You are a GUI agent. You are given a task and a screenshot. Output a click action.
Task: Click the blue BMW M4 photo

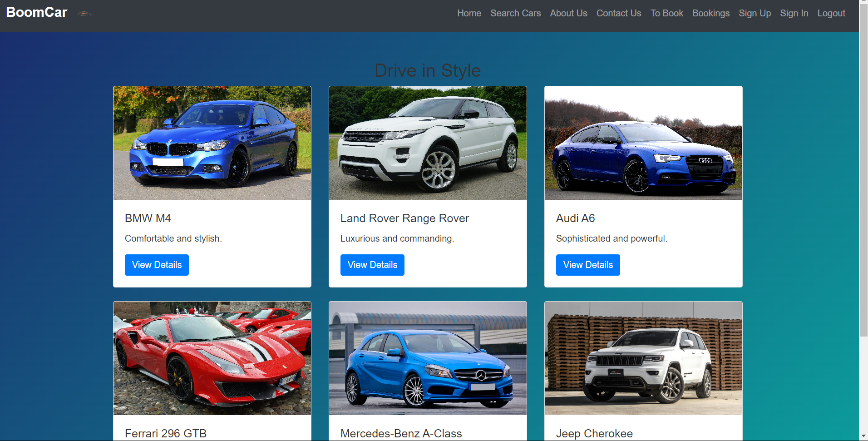(212, 143)
